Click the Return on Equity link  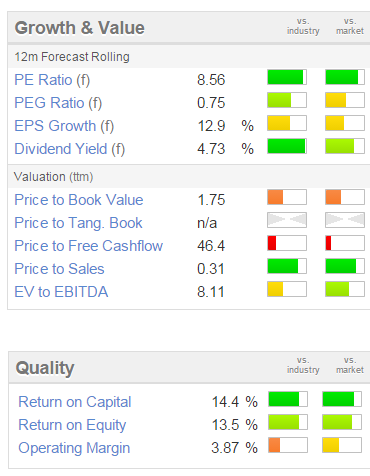(72, 425)
